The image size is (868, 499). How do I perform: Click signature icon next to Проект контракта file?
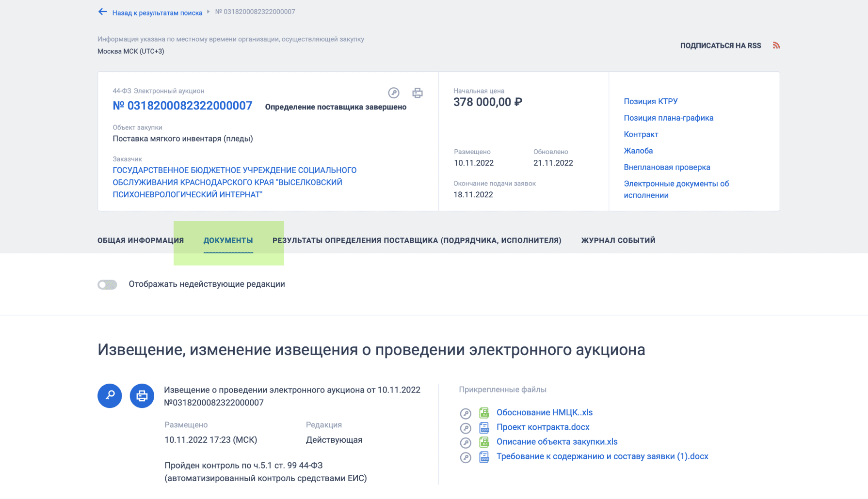tap(466, 428)
